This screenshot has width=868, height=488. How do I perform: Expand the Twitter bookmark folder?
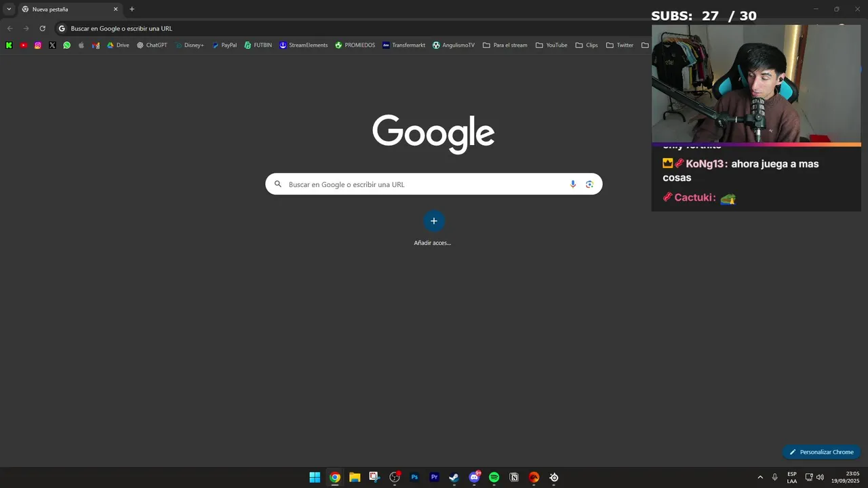620,45
